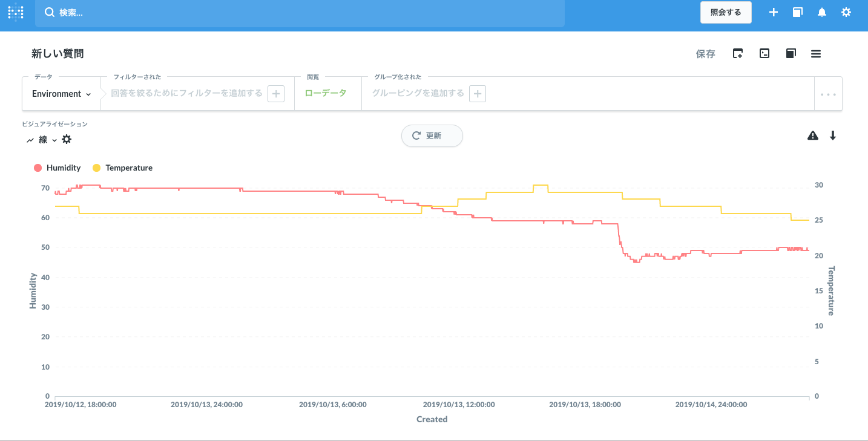Focus the 検索 search field
The height and width of the screenshot is (441, 868).
tap(300, 13)
